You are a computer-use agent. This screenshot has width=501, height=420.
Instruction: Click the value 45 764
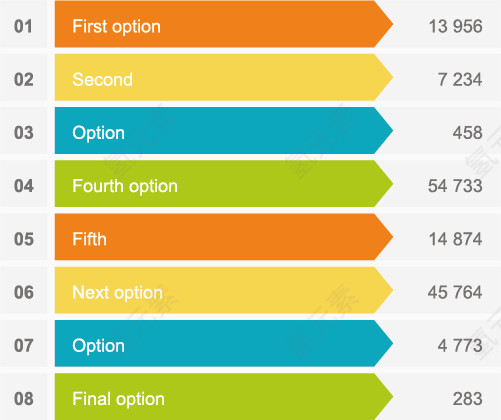(455, 292)
